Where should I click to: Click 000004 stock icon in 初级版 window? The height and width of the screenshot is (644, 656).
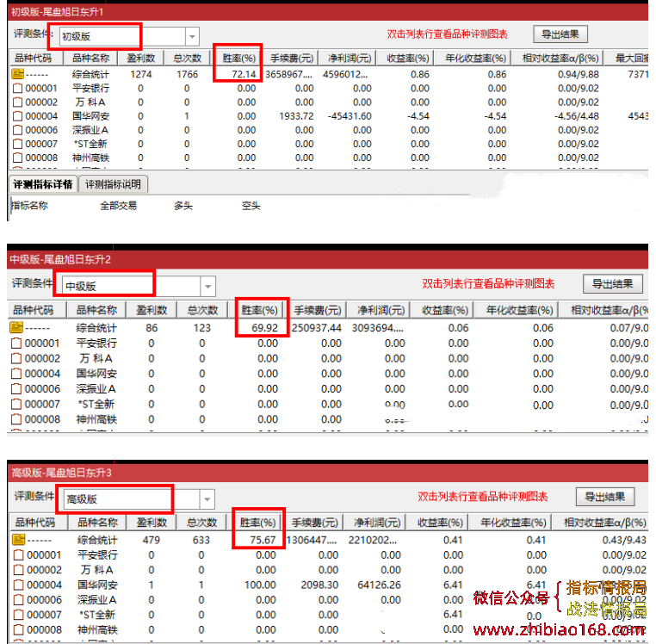(17, 116)
